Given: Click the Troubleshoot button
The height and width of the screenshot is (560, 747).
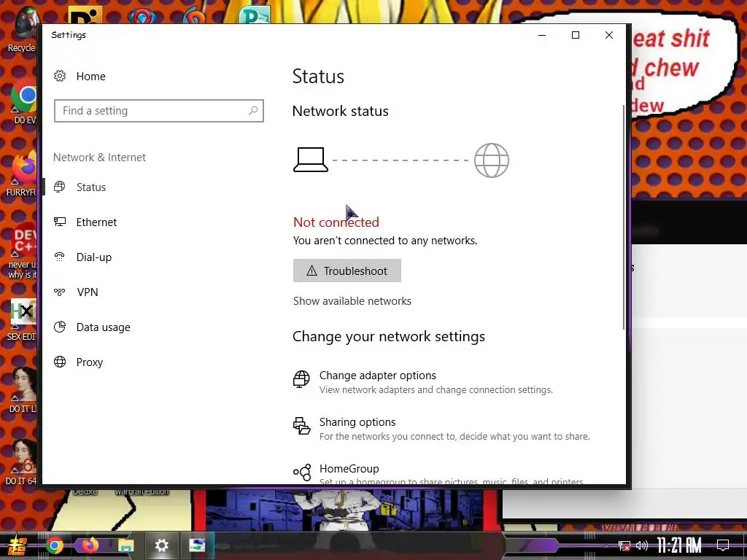Looking at the screenshot, I should (347, 271).
